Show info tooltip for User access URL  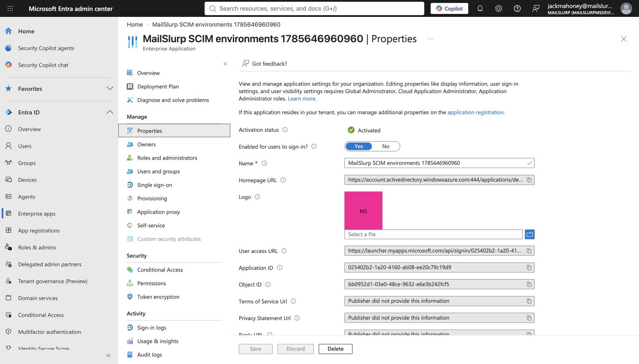pyautogui.click(x=284, y=251)
